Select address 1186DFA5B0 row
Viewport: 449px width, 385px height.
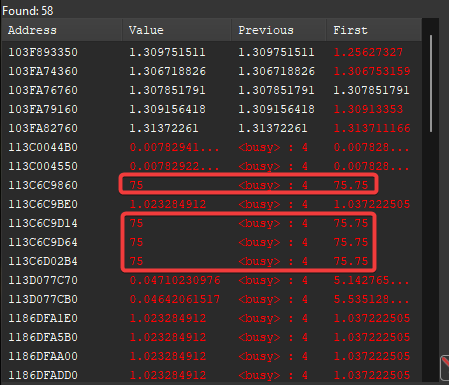[211, 337]
